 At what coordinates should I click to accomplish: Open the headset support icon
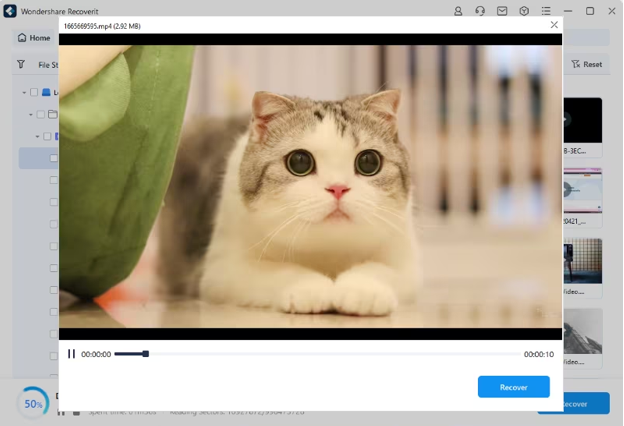(480, 11)
